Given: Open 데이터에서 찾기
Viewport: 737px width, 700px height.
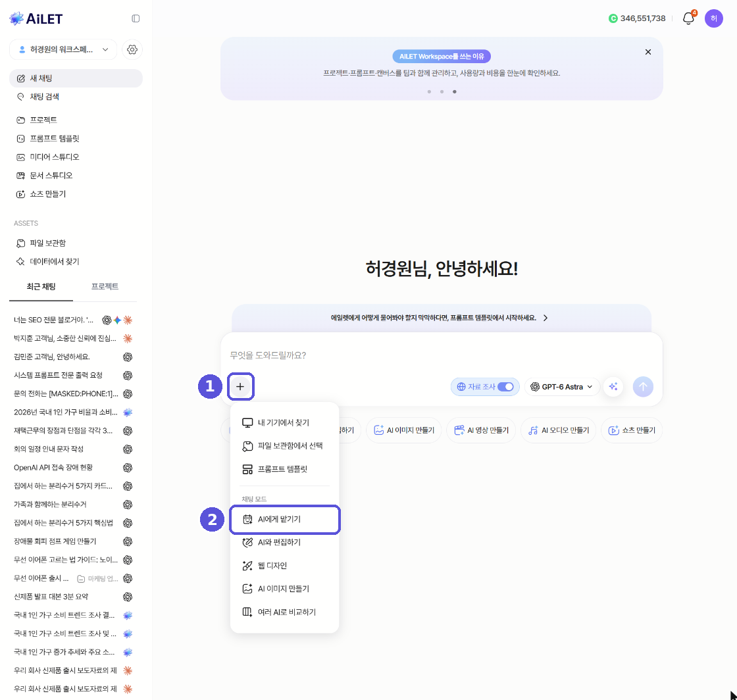Looking at the screenshot, I should point(76,262).
